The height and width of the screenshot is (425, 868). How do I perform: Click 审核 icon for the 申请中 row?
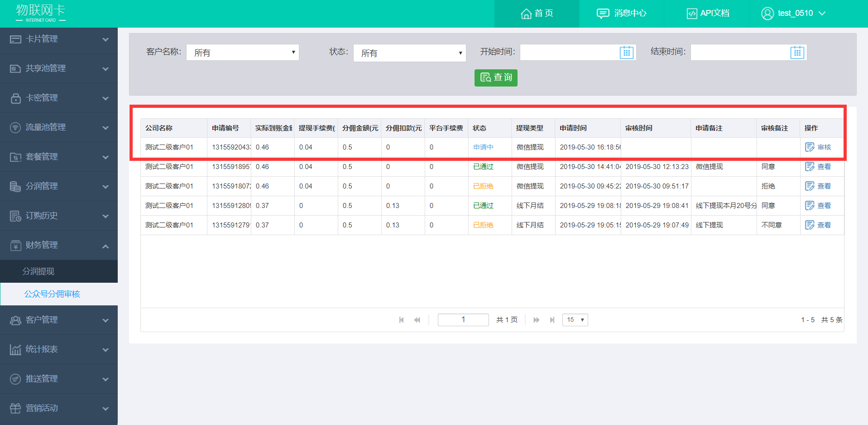810,147
